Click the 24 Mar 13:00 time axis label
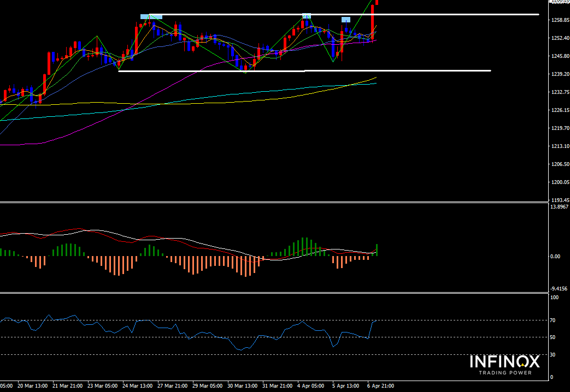Viewport: 570px width, 392px height. [137, 386]
